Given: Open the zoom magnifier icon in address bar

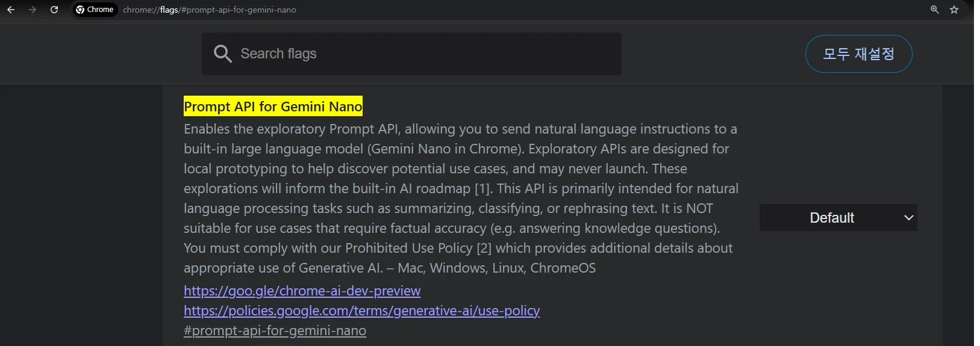Looking at the screenshot, I should click(935, 10).
